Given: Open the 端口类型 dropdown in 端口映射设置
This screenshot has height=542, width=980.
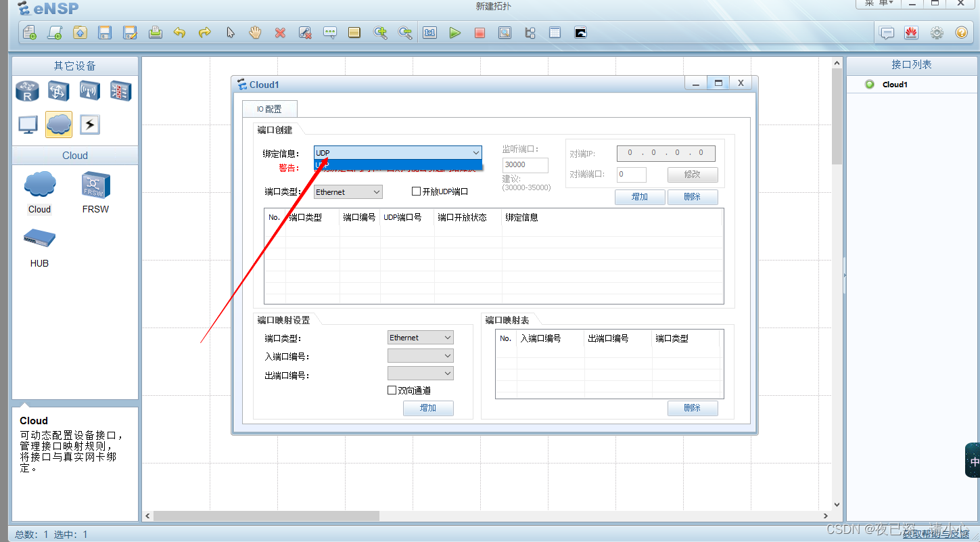Looking at the screenshot, I should tap(421, 338).
